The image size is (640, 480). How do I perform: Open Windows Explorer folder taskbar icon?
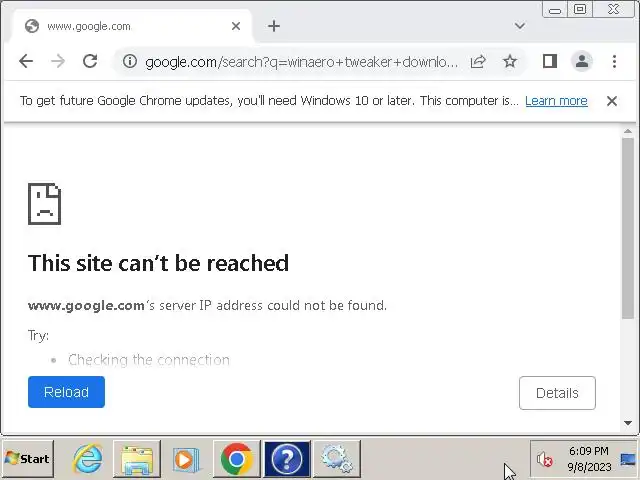point(137,459)
